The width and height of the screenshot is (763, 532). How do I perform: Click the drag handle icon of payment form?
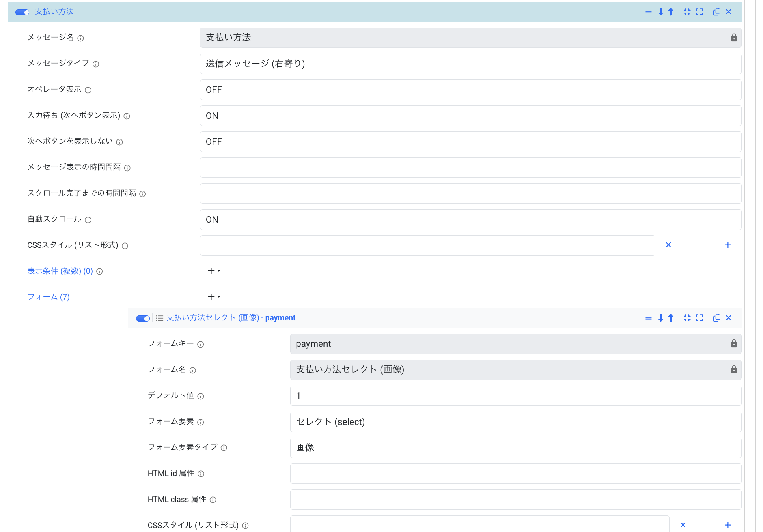point(648,318)
